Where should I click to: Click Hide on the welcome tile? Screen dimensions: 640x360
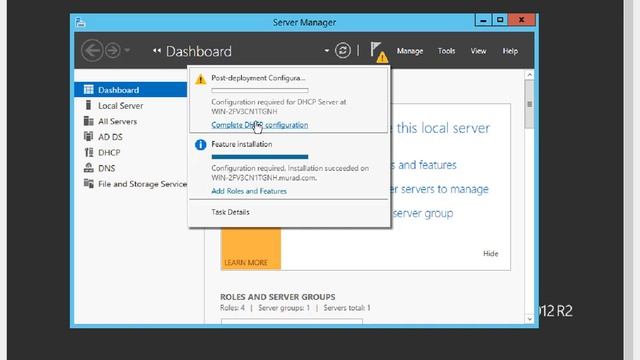491,253
